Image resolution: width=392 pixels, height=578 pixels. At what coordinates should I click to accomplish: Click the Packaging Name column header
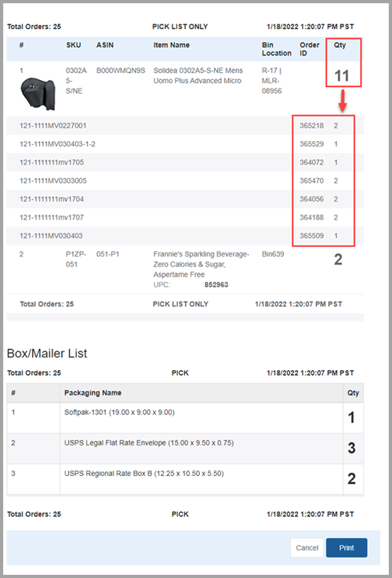(93, 393)
